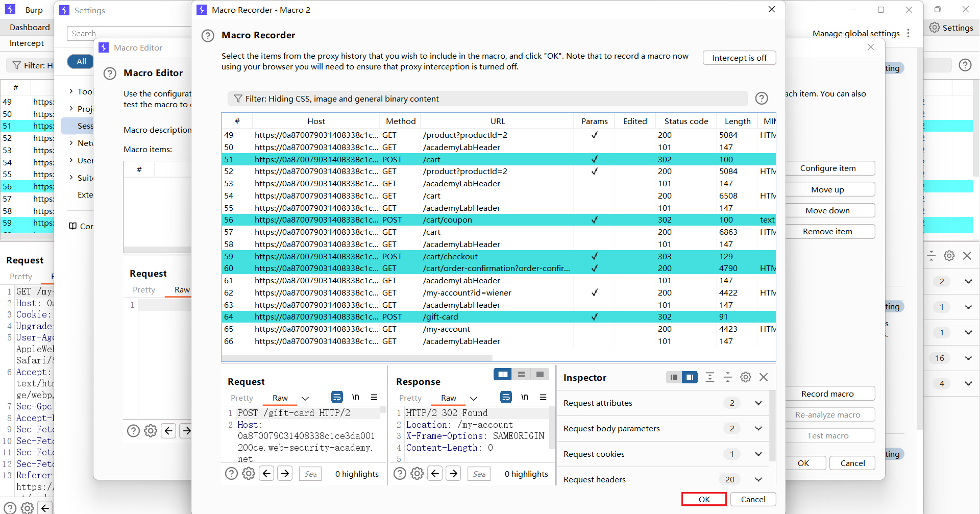
Task: Click Move up in Macro Editor
Action: click(x=828, y=189)
